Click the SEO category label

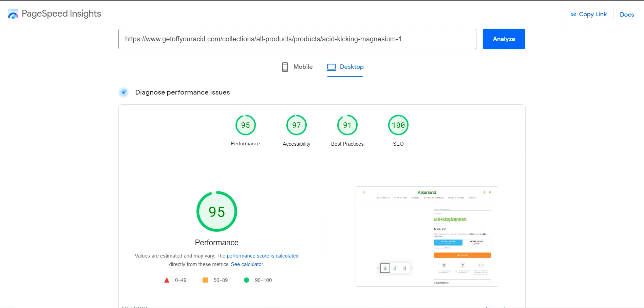point(398,144)
